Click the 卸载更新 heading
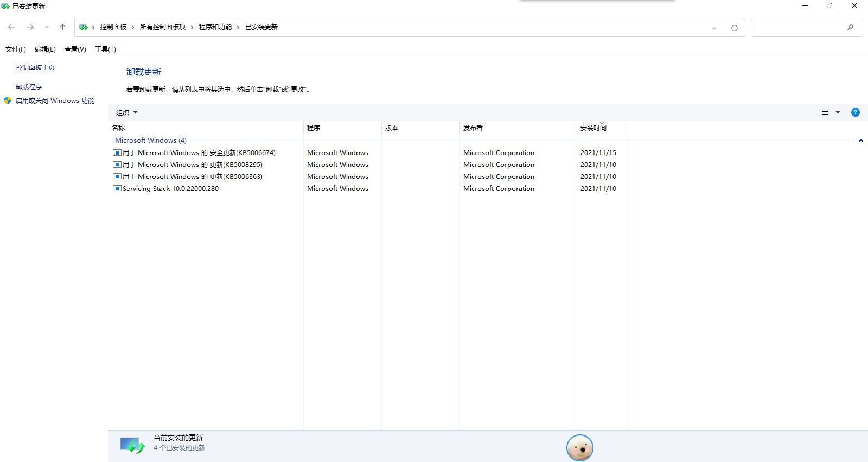 pyautogui.click(x=144, y=72)
